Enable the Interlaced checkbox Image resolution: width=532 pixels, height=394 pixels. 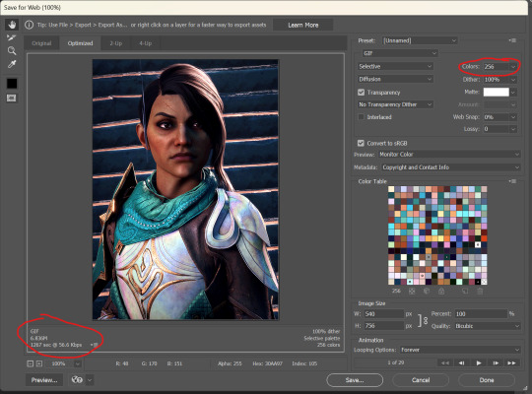point(361,117)
